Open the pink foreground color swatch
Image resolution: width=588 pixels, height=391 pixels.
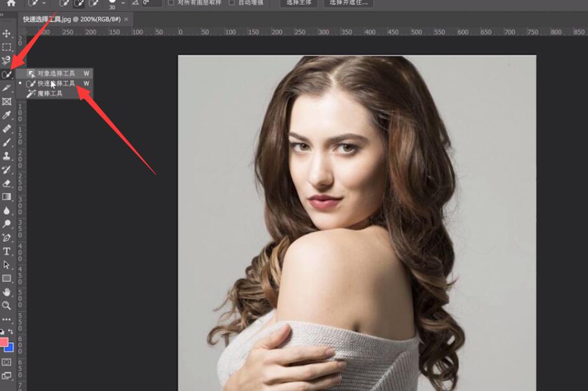tap(3, 342)
